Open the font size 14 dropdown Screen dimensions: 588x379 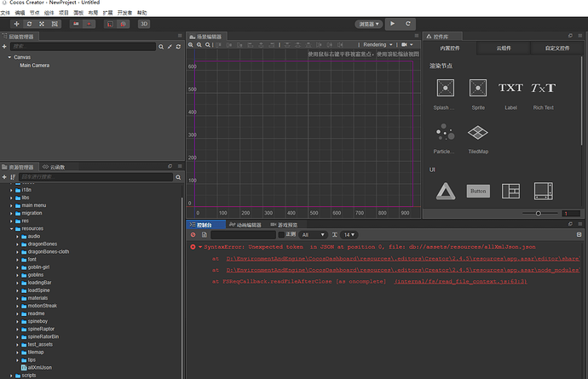pos(349,235)
